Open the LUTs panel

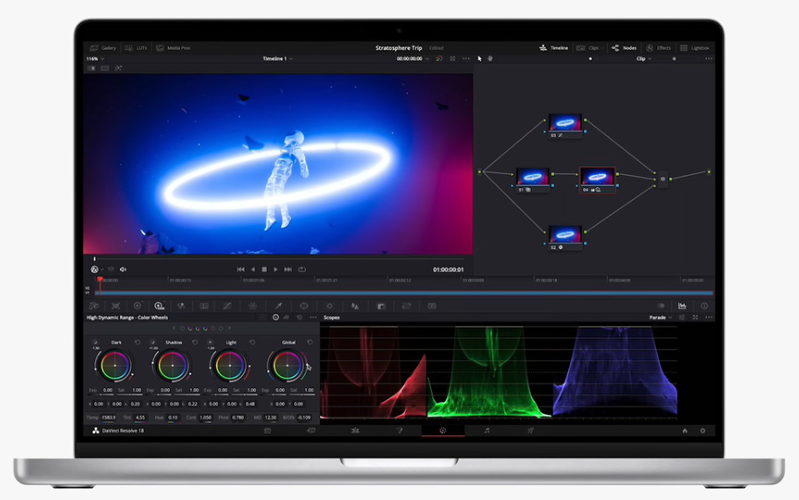click(136, 48)
